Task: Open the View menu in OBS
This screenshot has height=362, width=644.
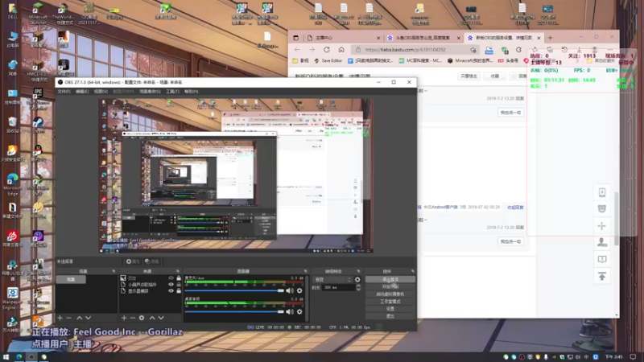Action: click(x=101, y=92)
